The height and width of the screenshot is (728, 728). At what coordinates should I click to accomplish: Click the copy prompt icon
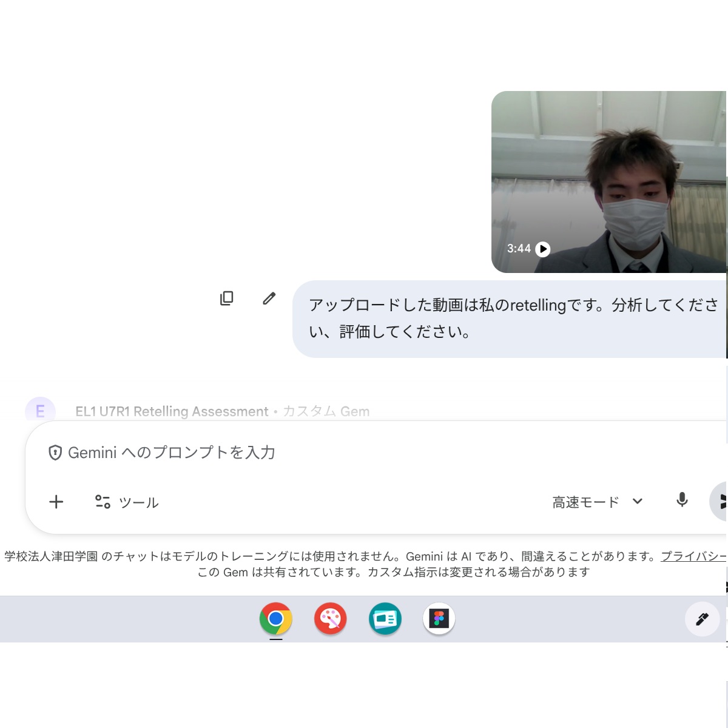[226, 298]
